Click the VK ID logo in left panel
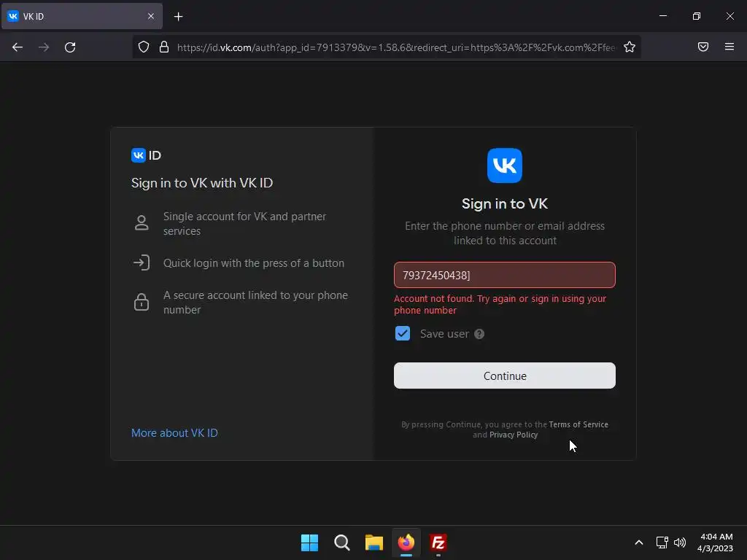The height and width of the screenshot is (560, 747). tap(146, 155)
